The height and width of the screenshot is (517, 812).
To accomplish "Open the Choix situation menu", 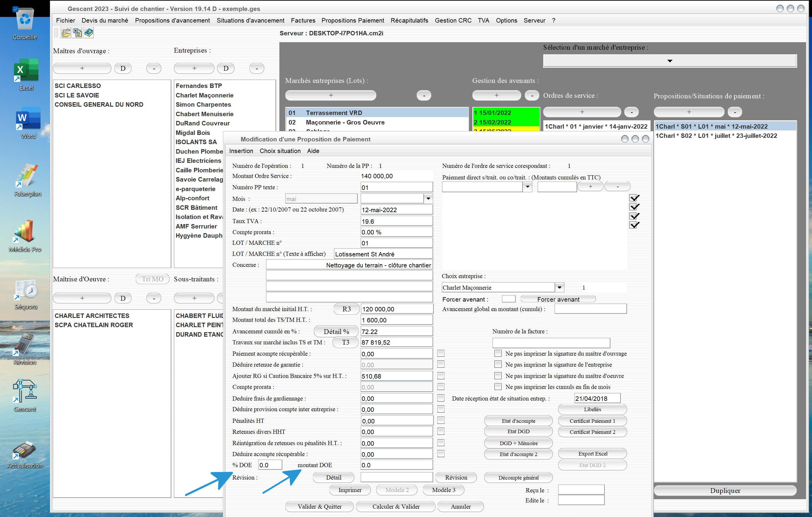I will tap(280, 151).
